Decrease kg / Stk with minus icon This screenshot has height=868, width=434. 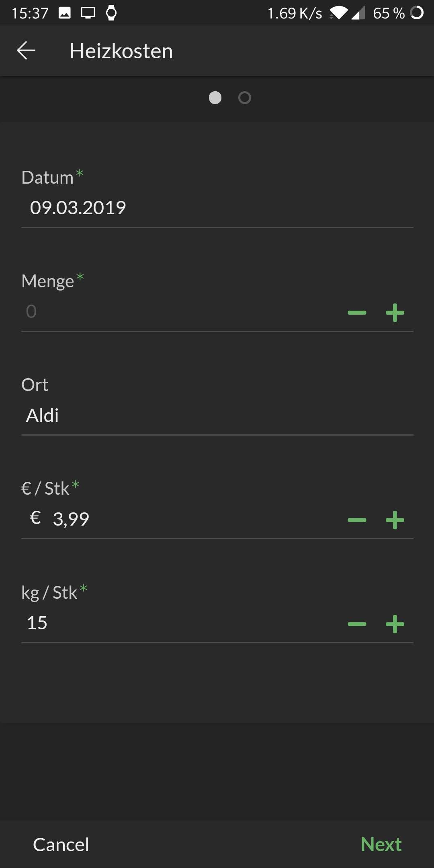pos(357,624)
